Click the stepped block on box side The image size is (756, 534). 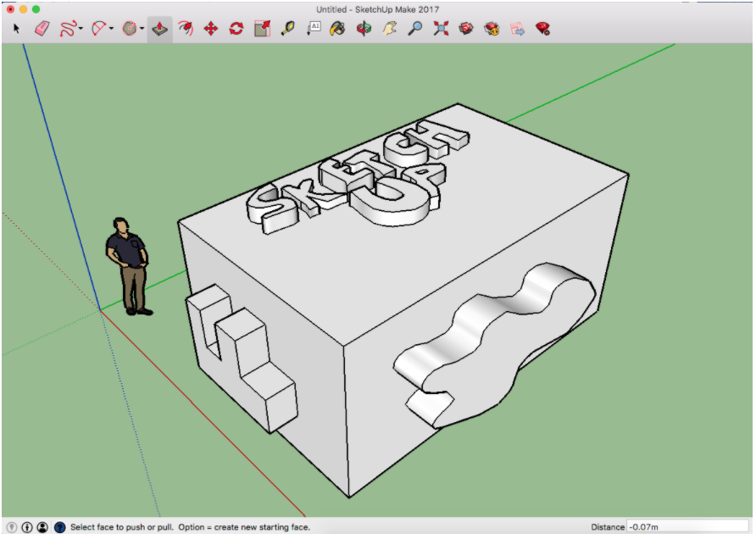coord(242,358)
